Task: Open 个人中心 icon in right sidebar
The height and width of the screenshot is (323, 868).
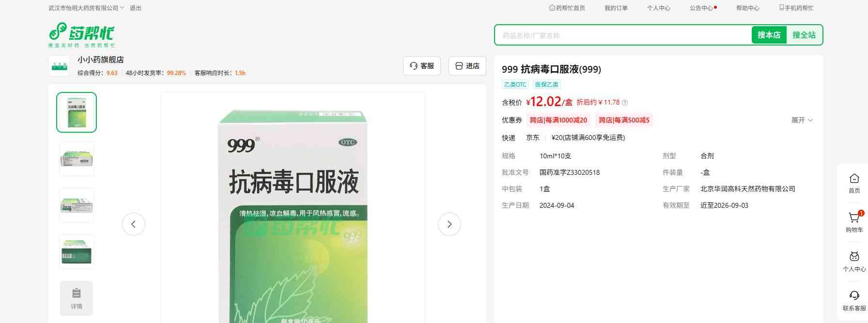Action: 854,257
